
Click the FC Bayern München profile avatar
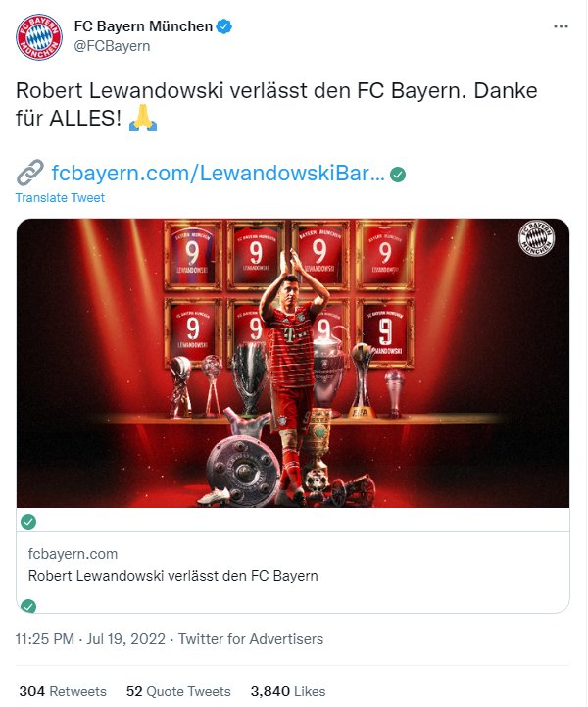(39, 36)
